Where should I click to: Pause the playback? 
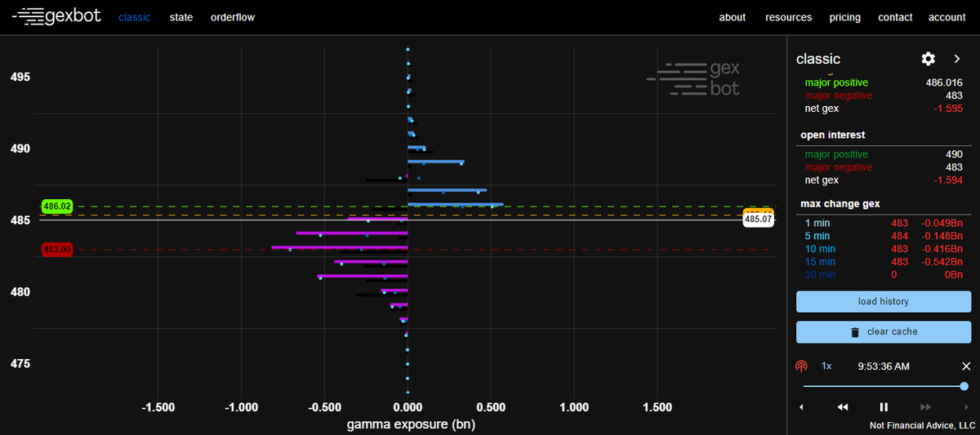884,406
